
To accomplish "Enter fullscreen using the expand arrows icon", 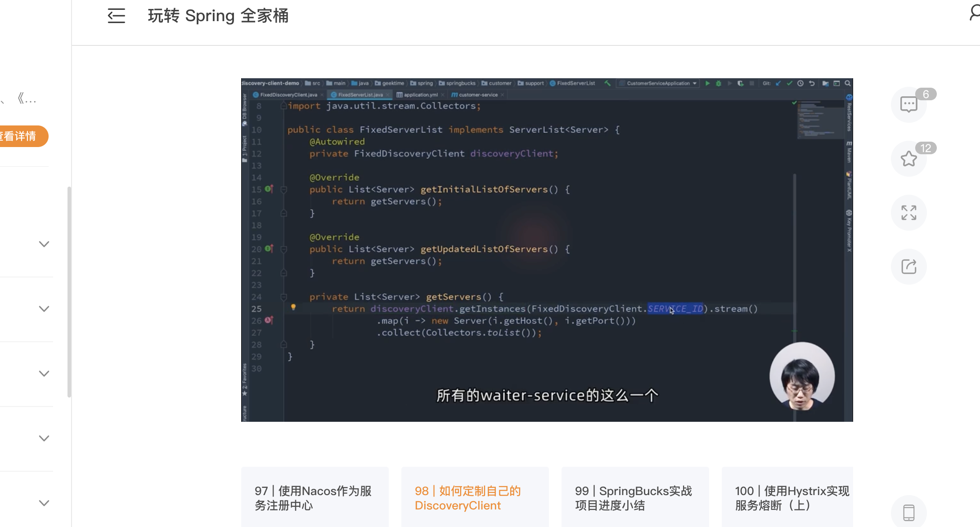I will (x=908, y=212).
